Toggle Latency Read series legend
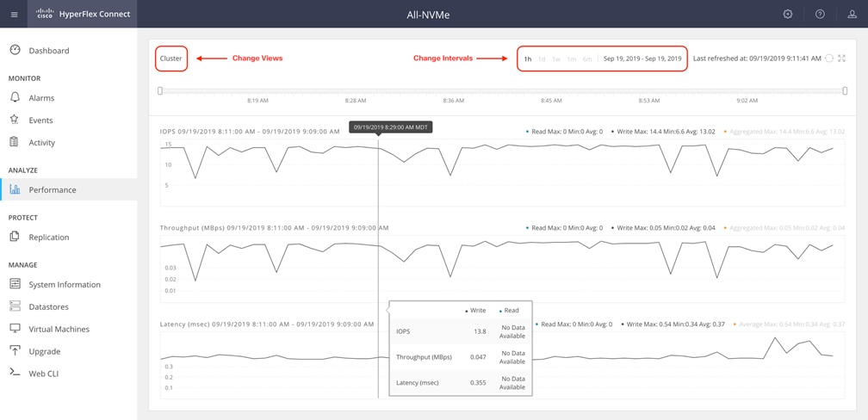 (573, 324)
